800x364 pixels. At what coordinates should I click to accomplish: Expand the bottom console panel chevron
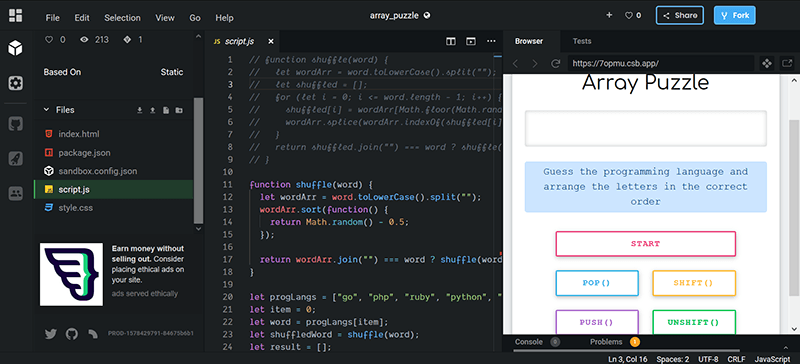785,348
